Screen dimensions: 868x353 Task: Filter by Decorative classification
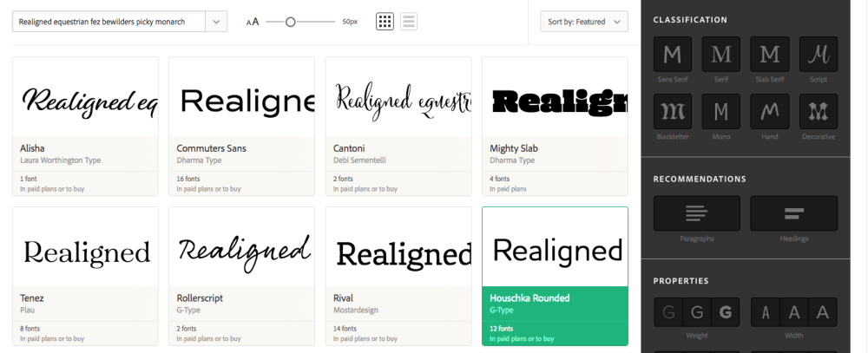819,111
